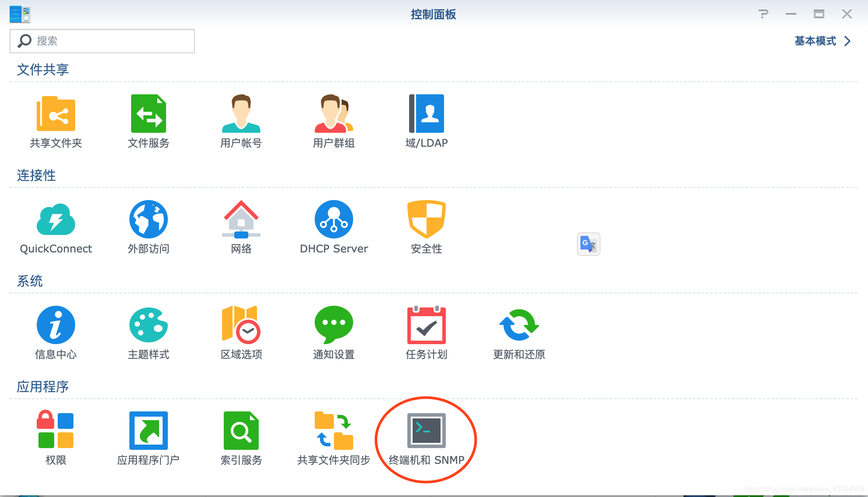
Task: Open Indexing Service (索引服务) icon
Action: click(241, 431)
